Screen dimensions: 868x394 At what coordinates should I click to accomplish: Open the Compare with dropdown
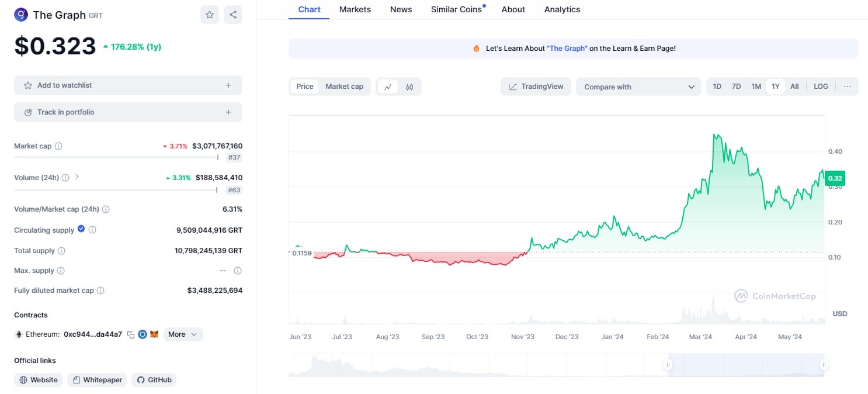(x=638, y=87)
